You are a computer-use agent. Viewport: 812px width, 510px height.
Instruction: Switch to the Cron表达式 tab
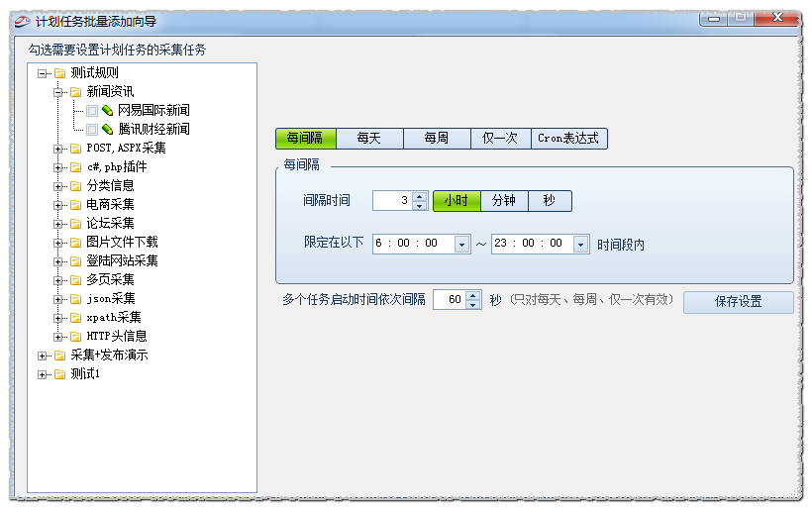pyautogui.click(x=568, y=139)
